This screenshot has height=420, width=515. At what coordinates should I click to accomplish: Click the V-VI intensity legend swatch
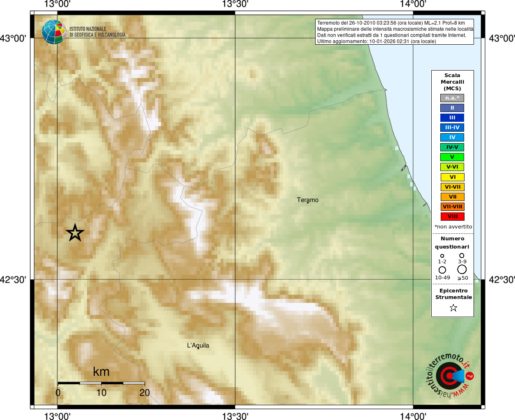[x=452, y=167]
